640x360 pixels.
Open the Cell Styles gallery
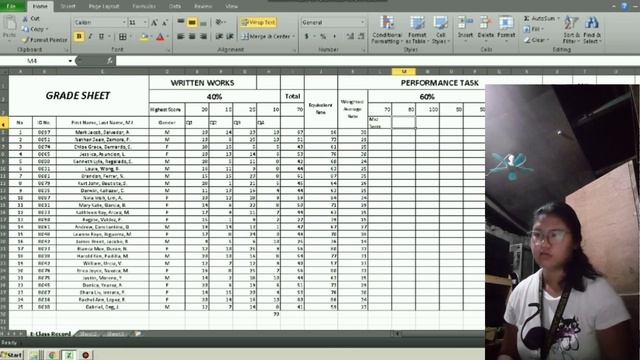(x=440, y=29)
